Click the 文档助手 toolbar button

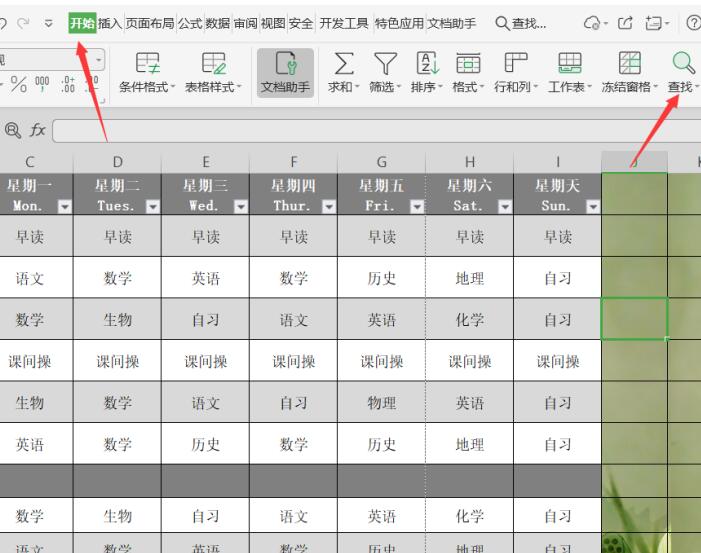(285, 73)
